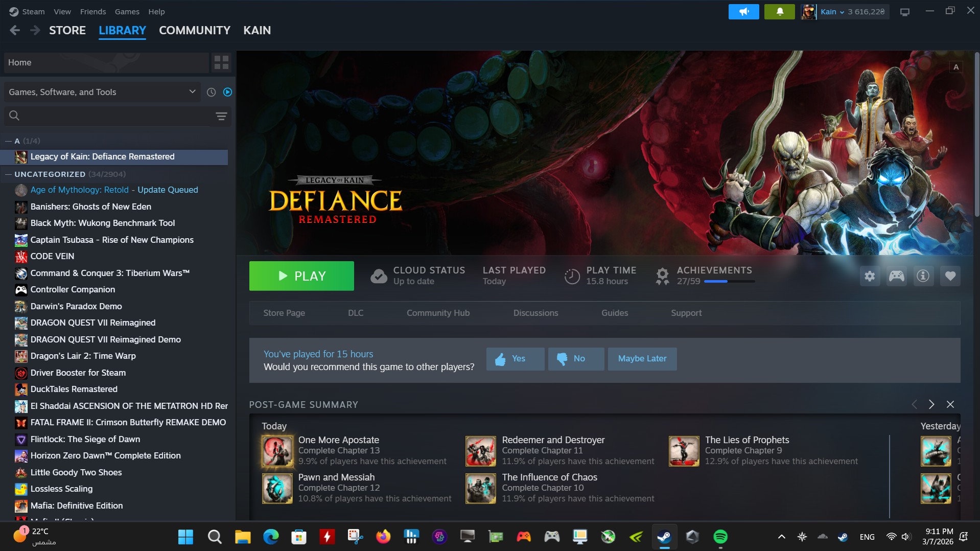The width and height of the screenshot is (980, 551).
Task: Filter by ready-to-play games icon
Action: click(x=227, y=92)
